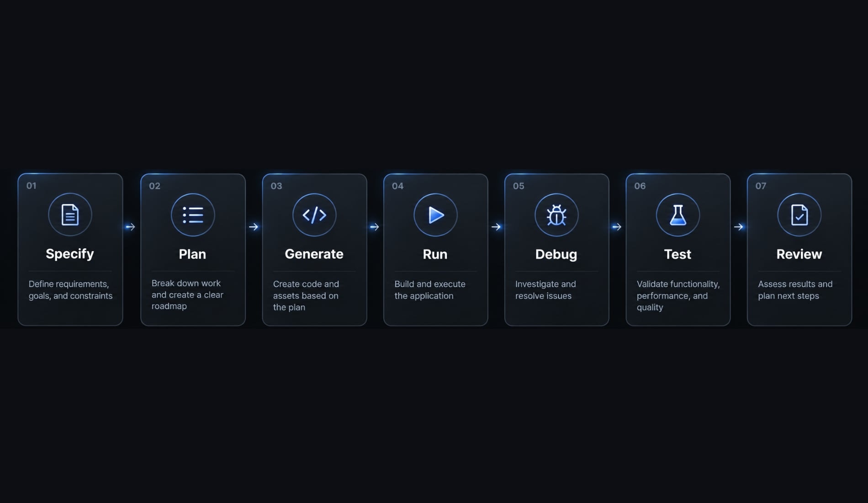The width and height of the screenshot is (868, 503).
Task: Click the Test flask icon
Action: pyautogui.click(x=678, y=215)
